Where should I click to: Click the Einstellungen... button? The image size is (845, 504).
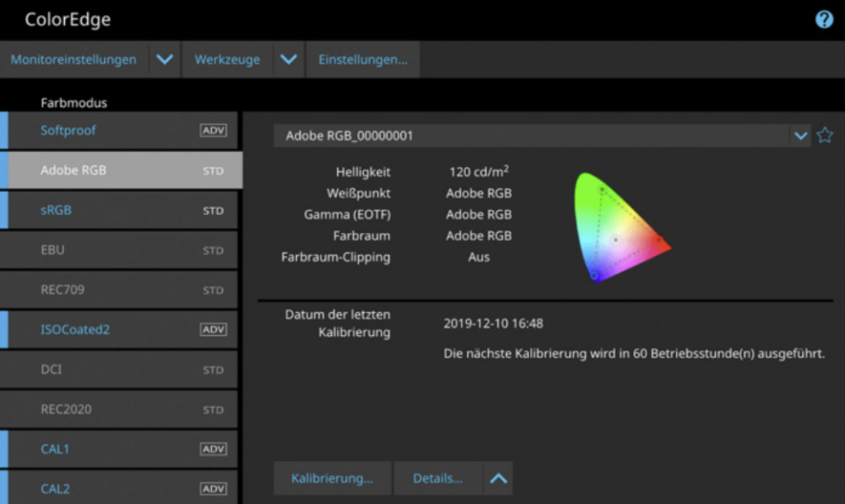click(363, 60)
